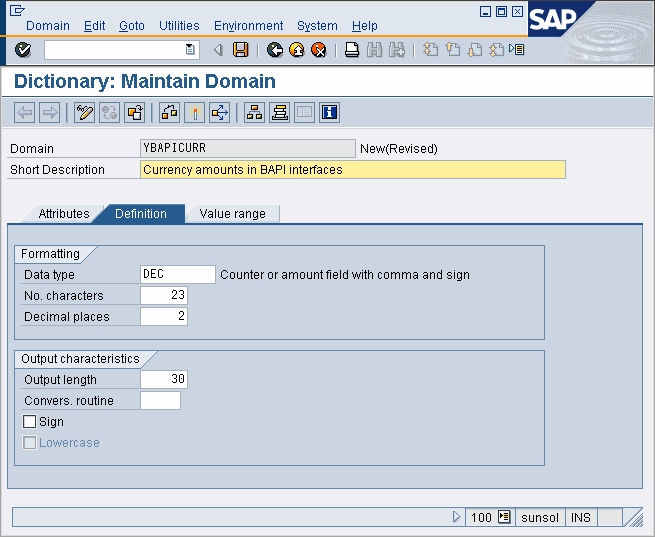Click the Where-Used List icon

point(220,113)
